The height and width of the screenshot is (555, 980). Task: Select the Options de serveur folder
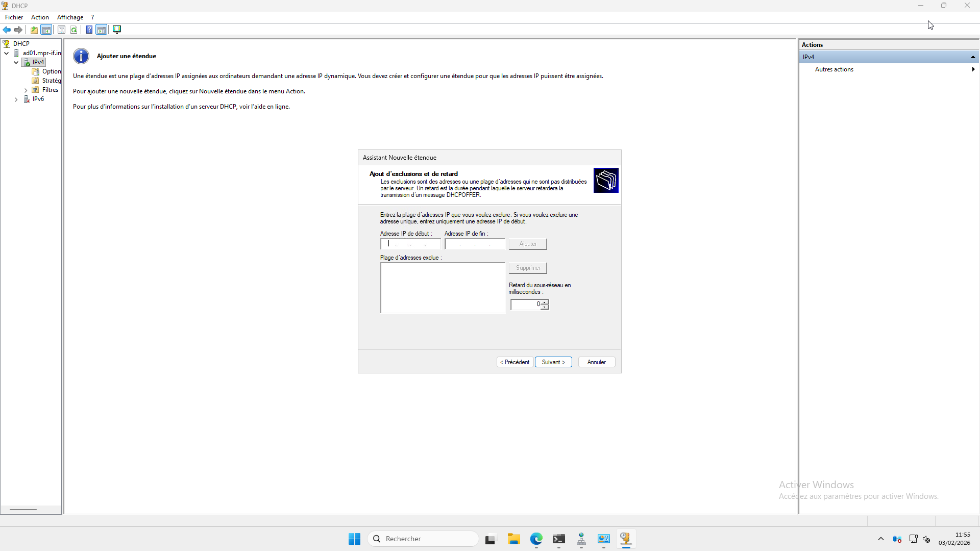(51, 71)
